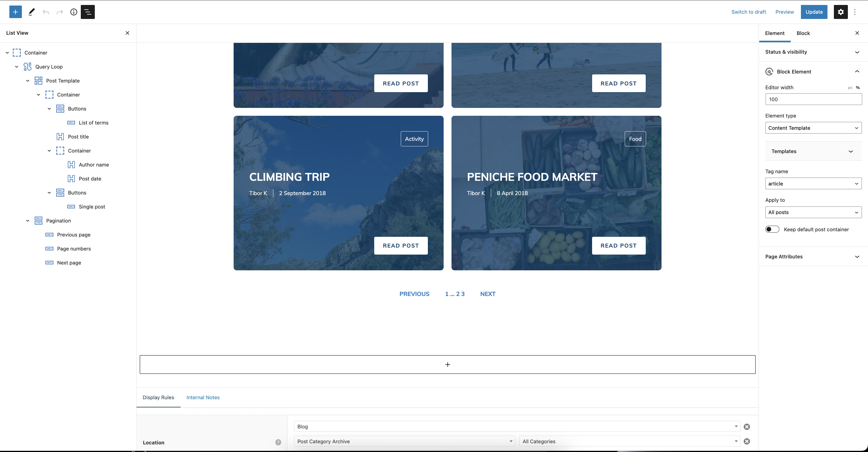868x452 pixels.
Task: Click the Activity category tag
Action: [414, 139]
